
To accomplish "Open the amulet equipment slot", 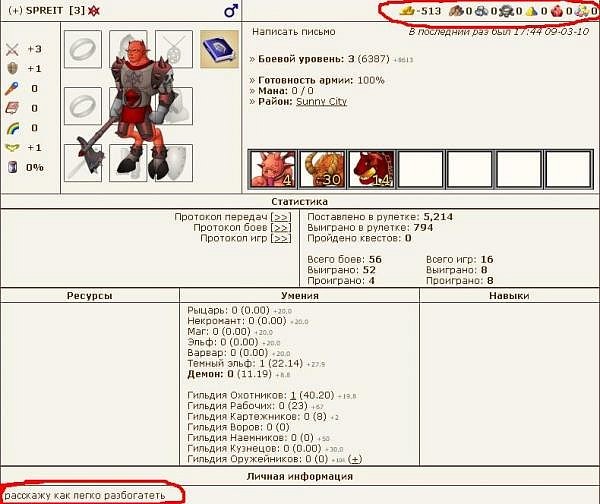I will [174, 49].
